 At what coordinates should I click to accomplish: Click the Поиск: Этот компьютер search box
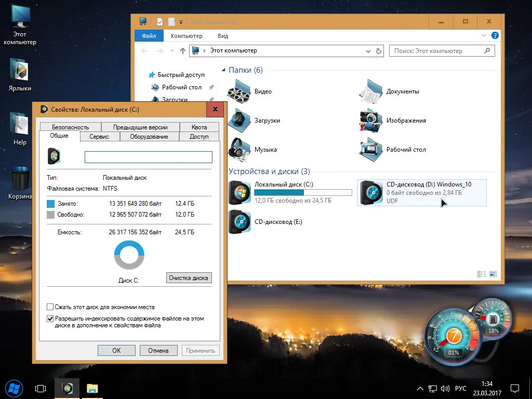pyautogui.click(x=442, y=51)
